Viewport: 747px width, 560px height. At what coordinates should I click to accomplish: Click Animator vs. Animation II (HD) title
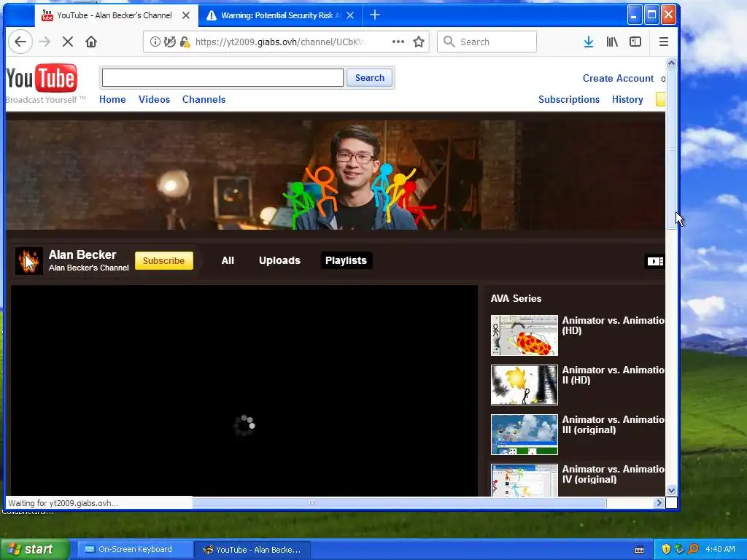[x=613, y=375]
